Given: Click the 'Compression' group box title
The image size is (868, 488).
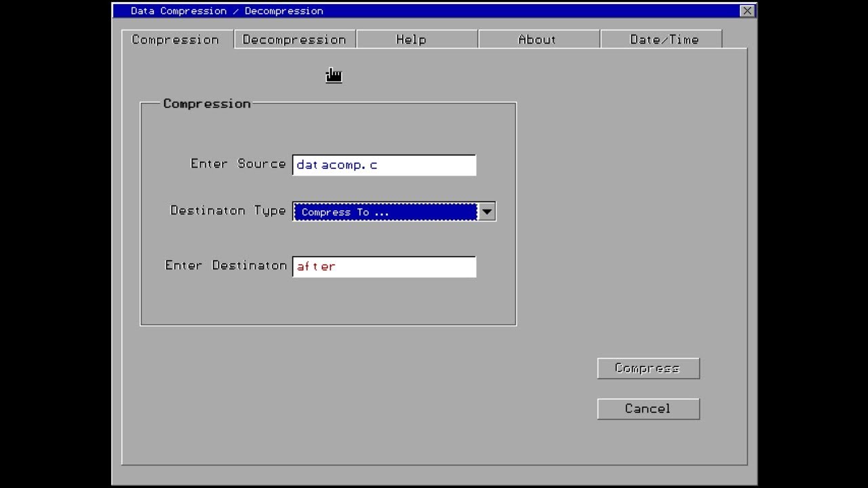Looking at the screenshot, I should pyautogui.click(x=207, y=104).
